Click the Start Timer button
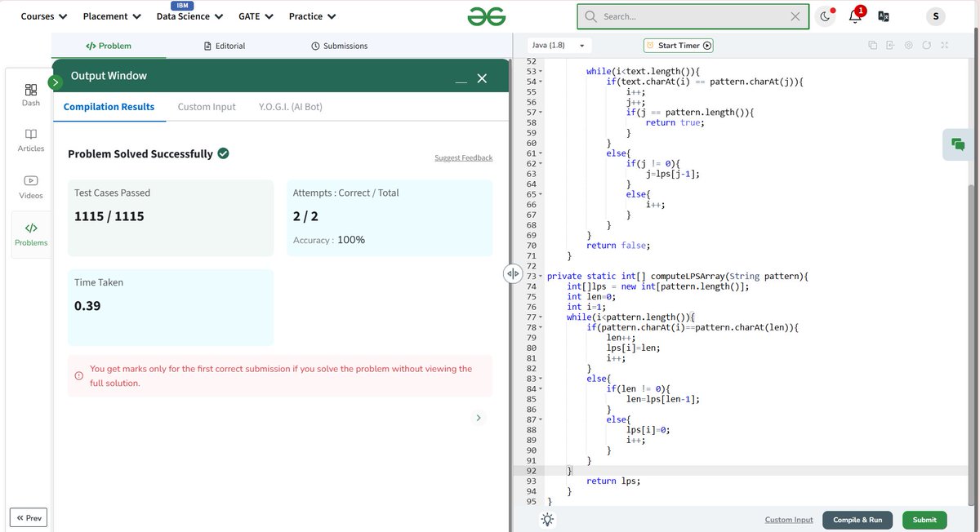The width and height of the screenshot is (980, 532). (678, 46)
